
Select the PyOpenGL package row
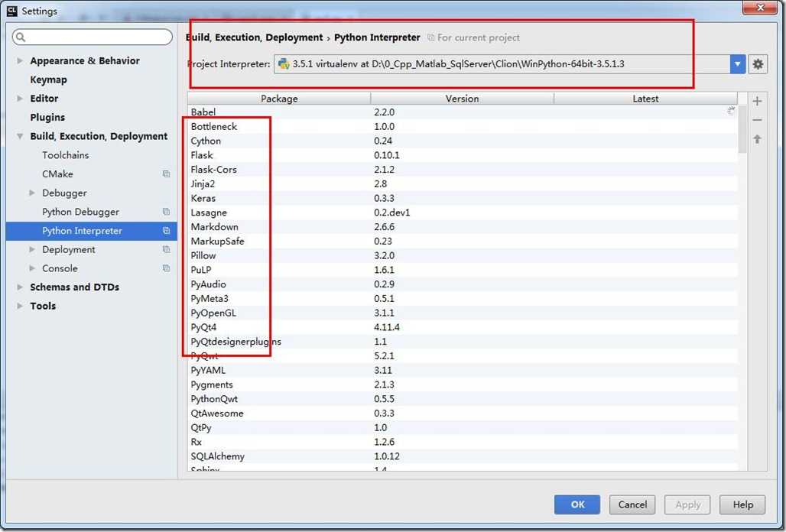[462, 313]
